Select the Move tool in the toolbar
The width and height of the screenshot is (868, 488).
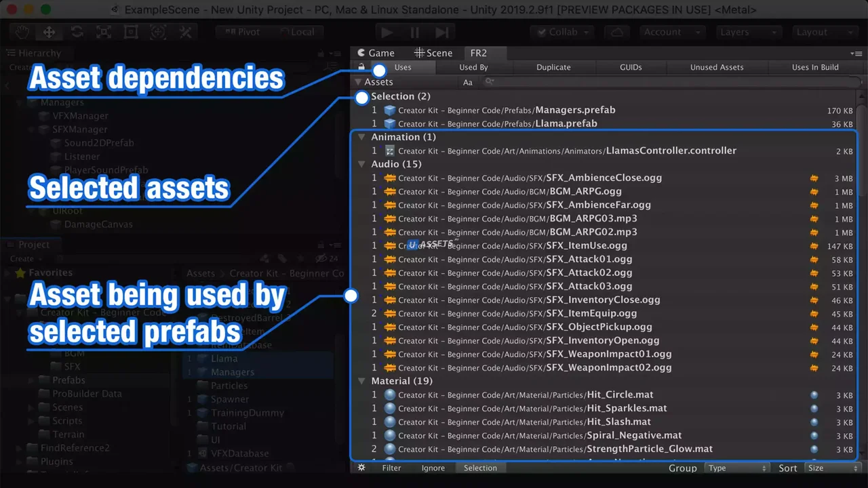50,32
